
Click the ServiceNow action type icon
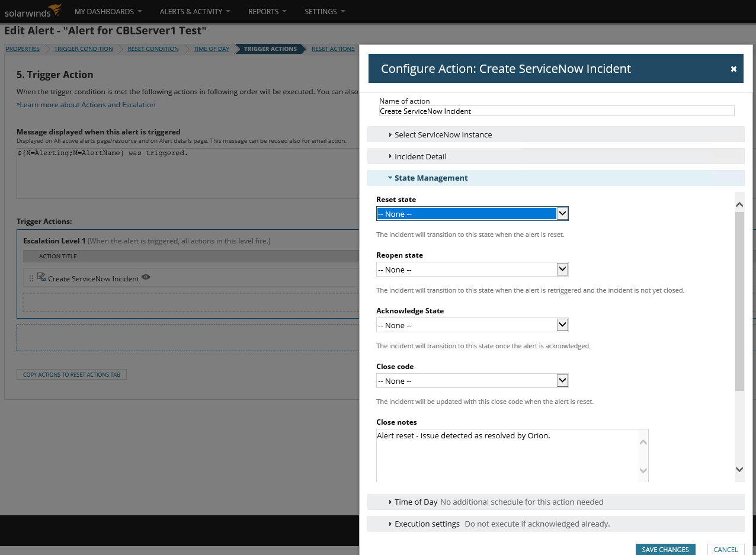tap(41, 277)
